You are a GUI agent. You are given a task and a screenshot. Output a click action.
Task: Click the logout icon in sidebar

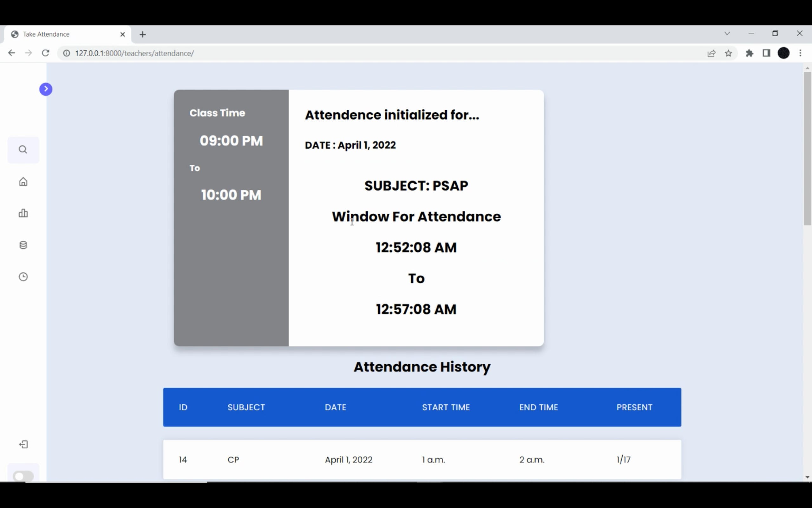pos(23,444)
